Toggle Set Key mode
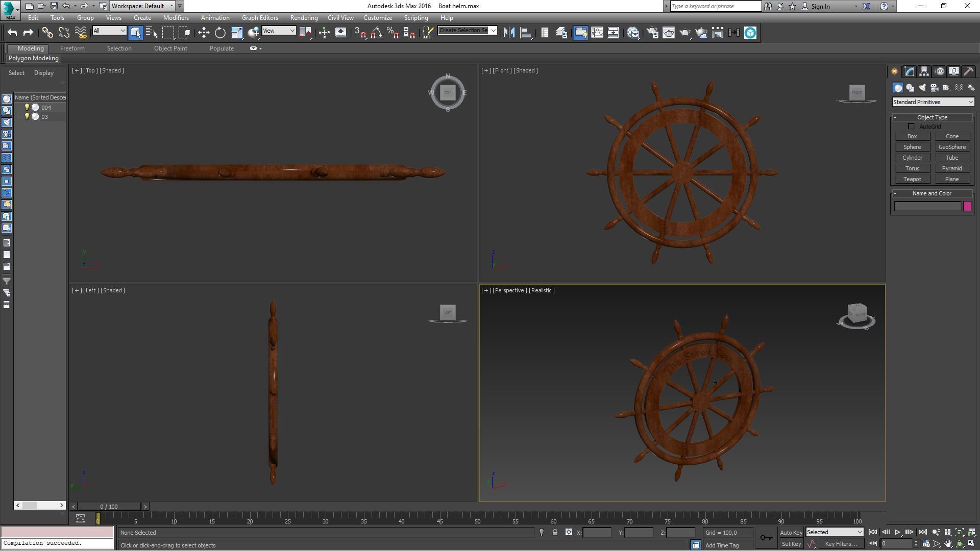The width and height of the screenshot is (980, 551). [791, 544]
